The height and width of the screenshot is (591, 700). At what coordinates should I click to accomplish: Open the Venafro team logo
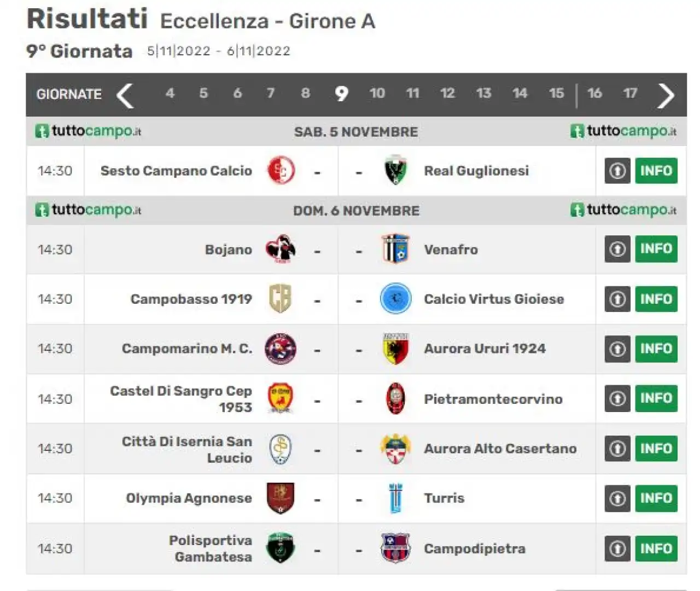(395, 249)
